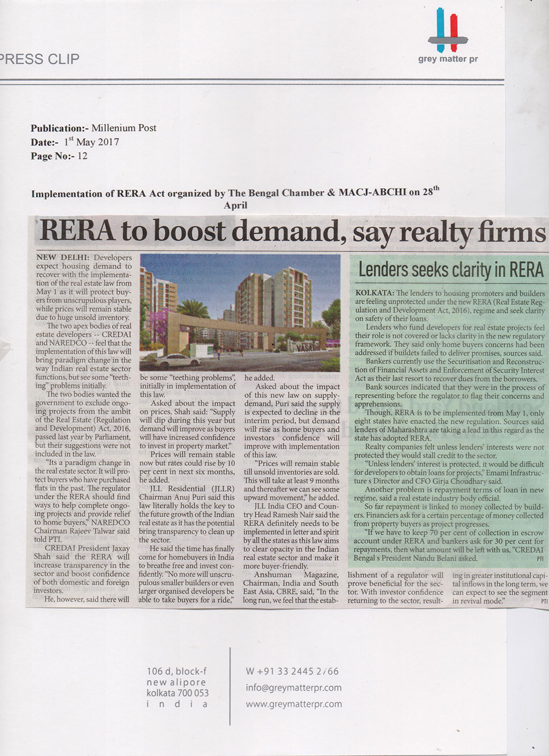The image size is (549, 756).
Task: Click the 'Page No:- 12' line
Action: pos(59,157)
